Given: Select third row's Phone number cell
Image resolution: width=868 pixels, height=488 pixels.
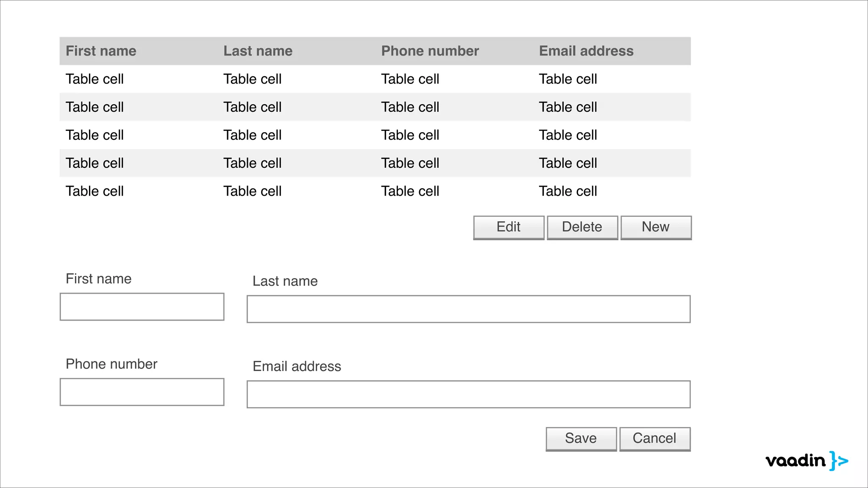Looking at the screenshot, I should [x=410, y=135].
